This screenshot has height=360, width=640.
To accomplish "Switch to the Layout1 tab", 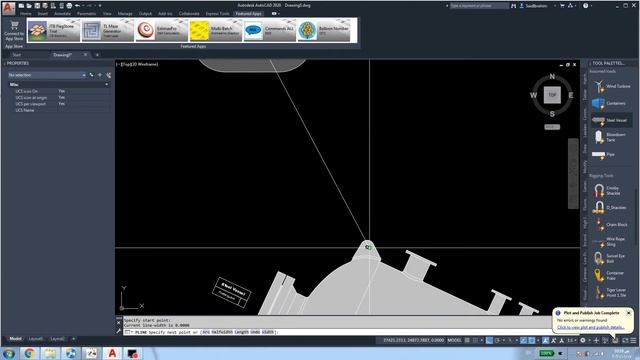I will coord(35,339).
